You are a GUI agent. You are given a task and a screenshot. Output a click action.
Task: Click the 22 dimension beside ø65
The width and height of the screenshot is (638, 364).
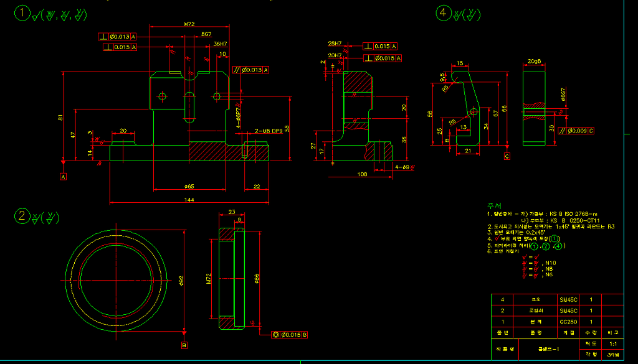tap(257, 187)
